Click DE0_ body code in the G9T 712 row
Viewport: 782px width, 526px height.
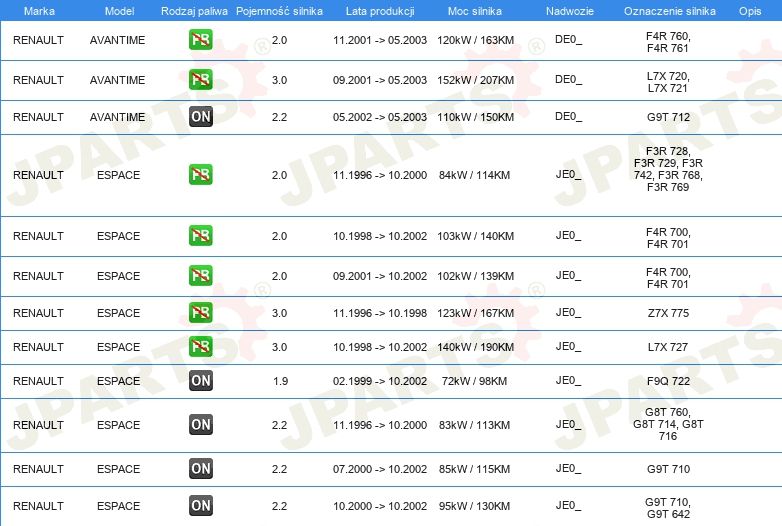569,117
